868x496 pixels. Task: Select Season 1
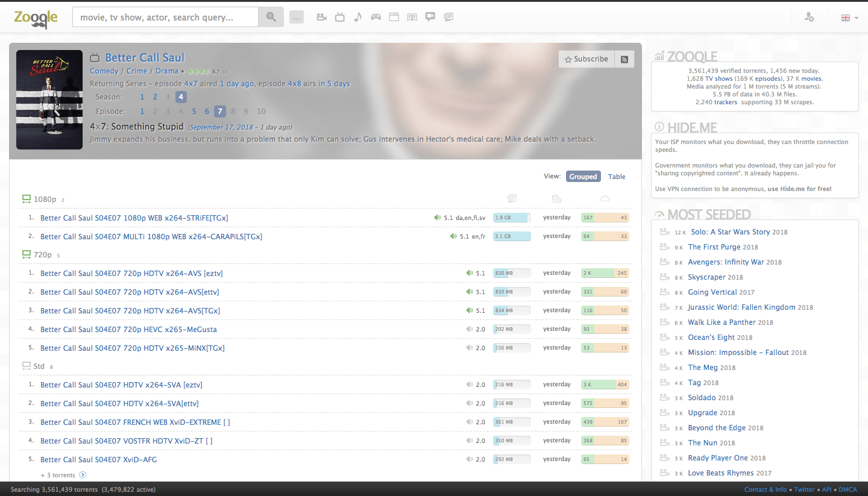tap(142, 97)
